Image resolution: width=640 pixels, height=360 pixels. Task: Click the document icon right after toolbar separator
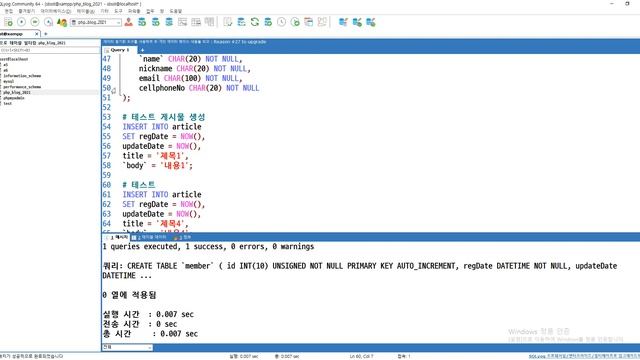pyautogui.click(x=228, y=22)
